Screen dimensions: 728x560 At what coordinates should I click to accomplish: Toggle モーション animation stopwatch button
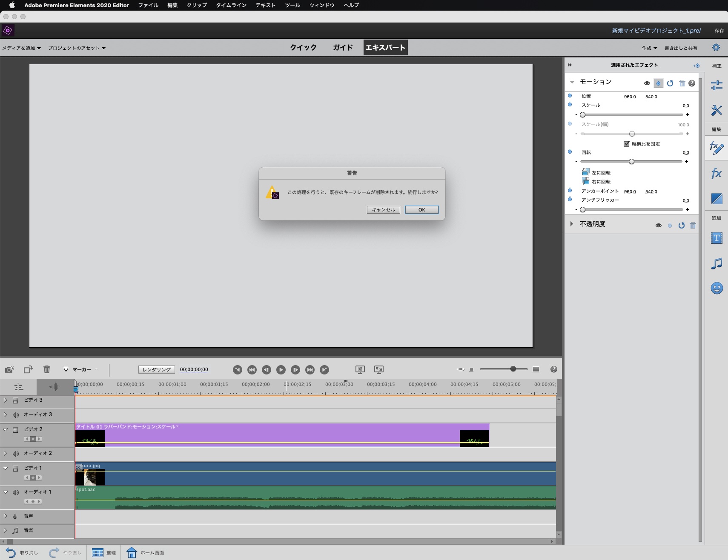click(x=658, y=83)
